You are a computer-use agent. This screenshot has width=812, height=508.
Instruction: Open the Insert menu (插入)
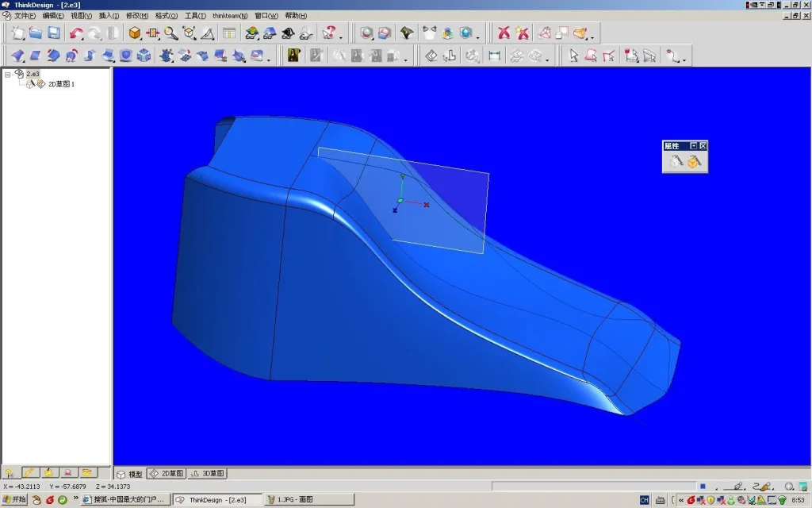109,16
